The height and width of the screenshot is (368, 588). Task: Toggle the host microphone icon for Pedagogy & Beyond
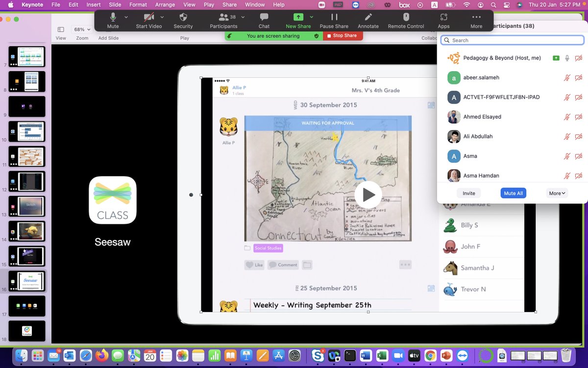tap(567, 58)
